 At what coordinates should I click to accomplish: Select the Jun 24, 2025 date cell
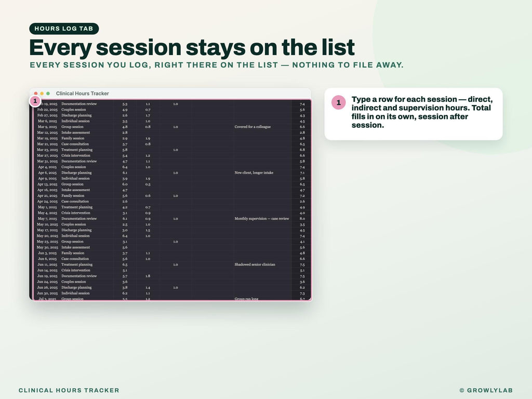(47, 282)
